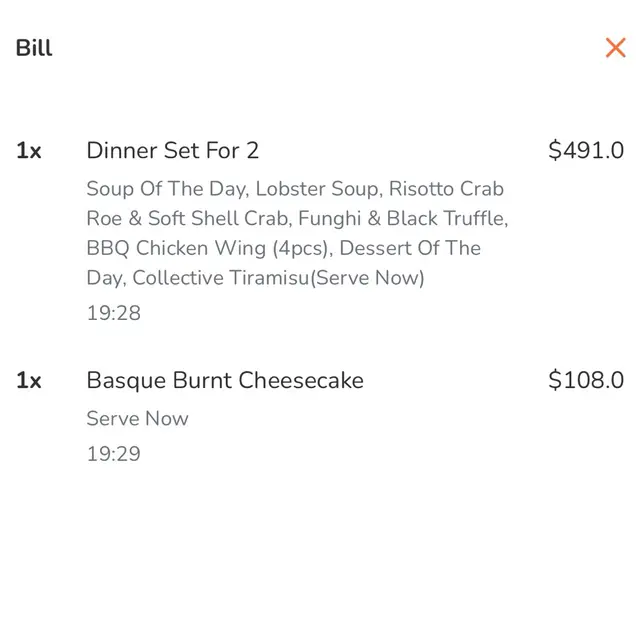Click the $108.0 price
640x640 pixels.
pyautogui.click(x=585, y=380)
